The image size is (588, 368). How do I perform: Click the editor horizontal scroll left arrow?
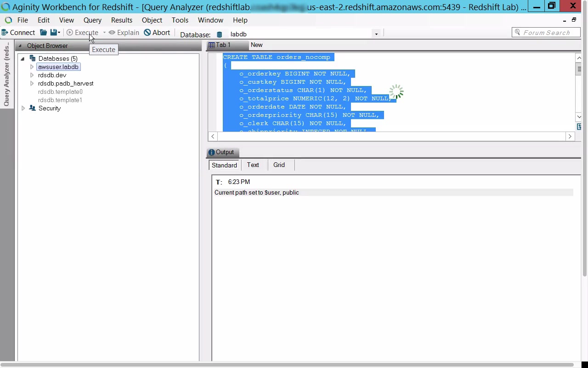pyautogui.click(x=213, y=137)
